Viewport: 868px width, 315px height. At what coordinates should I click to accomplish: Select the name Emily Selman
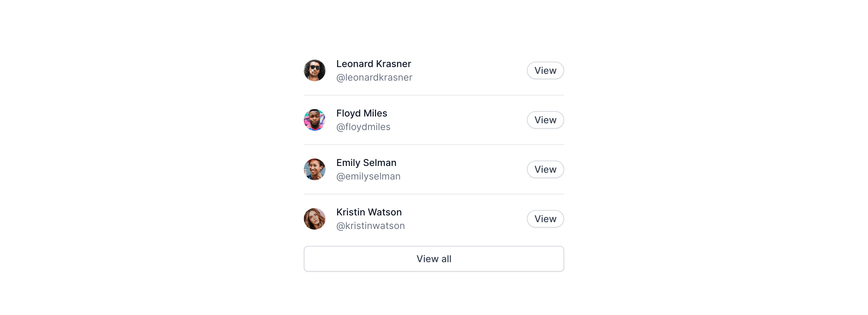click(366, 163)
